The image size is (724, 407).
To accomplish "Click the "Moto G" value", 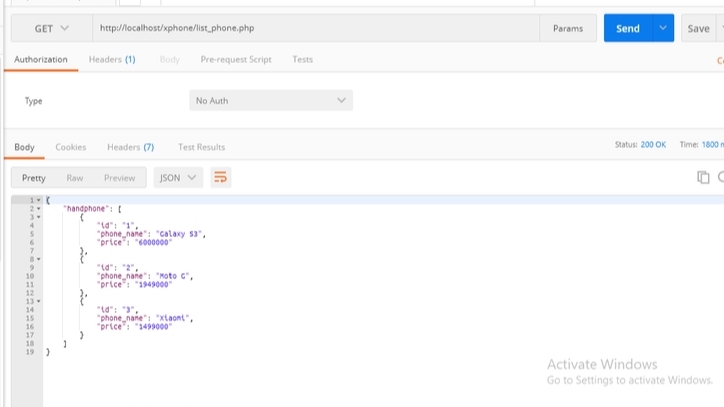I will pos(173,276).
